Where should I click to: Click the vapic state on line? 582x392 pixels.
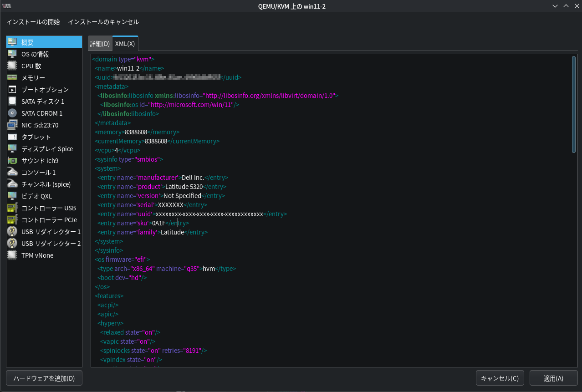click(128, 341)
